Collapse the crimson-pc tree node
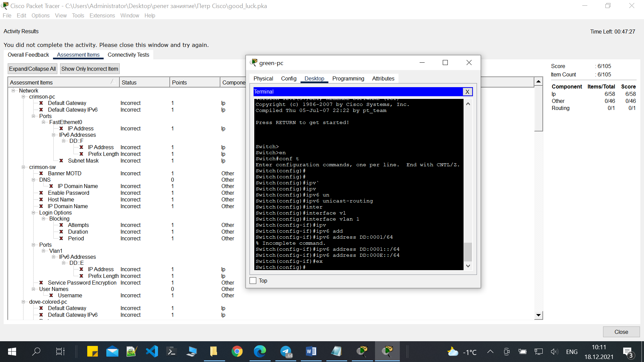Screen dimensions: 644x362 pyautogui.click(x=23, y=97)
